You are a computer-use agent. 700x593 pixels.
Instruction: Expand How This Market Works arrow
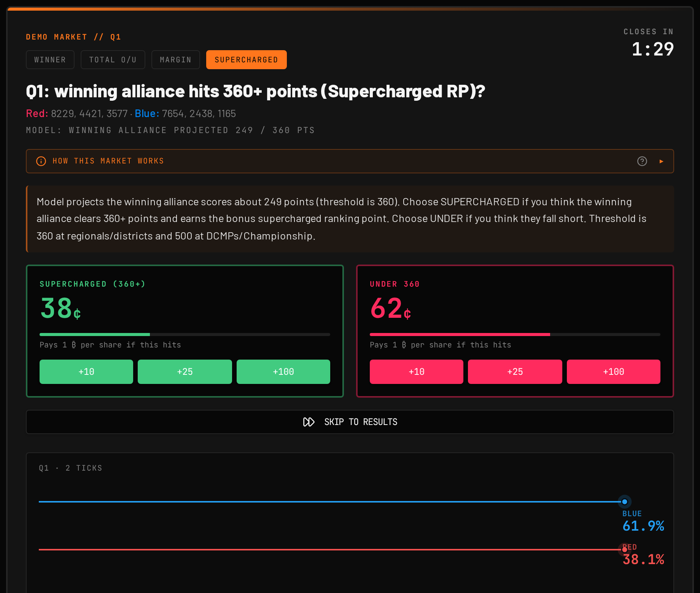coord(662,161)
